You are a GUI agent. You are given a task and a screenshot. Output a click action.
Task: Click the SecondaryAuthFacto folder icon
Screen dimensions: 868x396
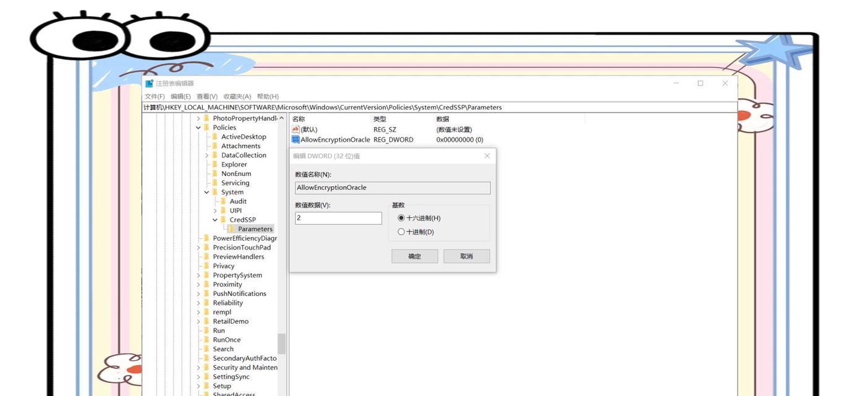(207, 358)
